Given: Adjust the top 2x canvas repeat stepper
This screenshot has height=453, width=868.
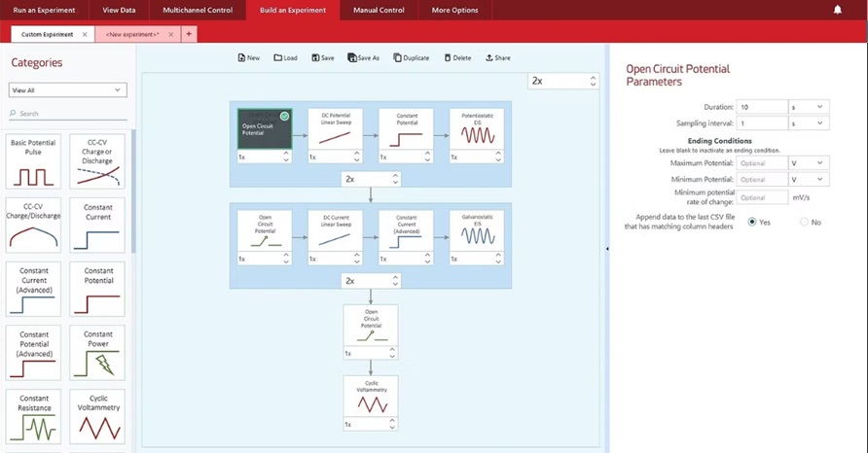Looking at the screenshot, I should click(x=593, y=81).
